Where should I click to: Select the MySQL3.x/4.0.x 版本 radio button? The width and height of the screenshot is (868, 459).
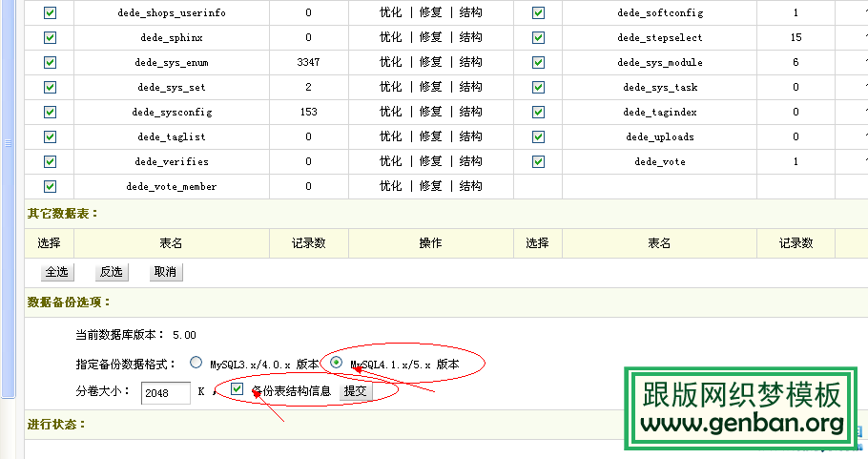tap(196, 363)
